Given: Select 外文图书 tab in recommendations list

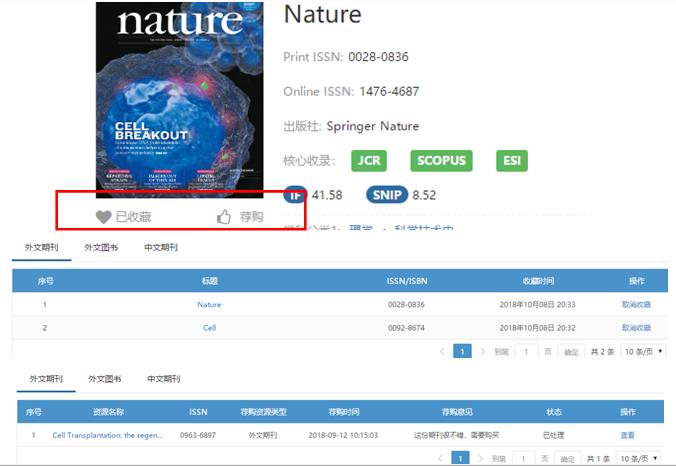Looking at the screenshot, I should (105, 379).
